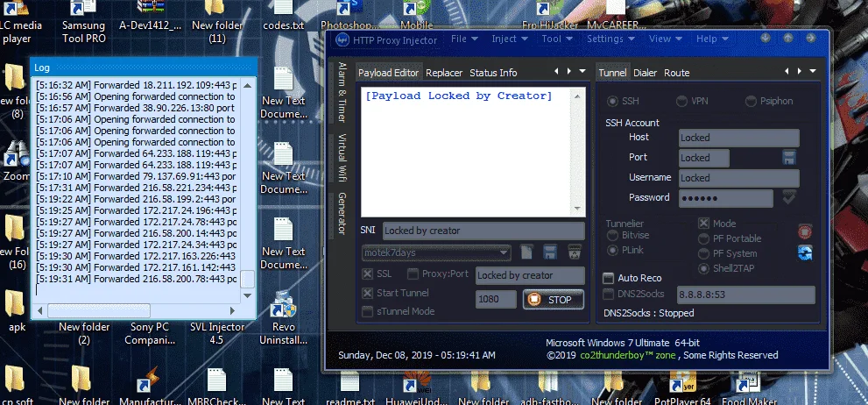Open the Zoom desktop shortcut
The image size is (868, 405).
tap(16, 162)
